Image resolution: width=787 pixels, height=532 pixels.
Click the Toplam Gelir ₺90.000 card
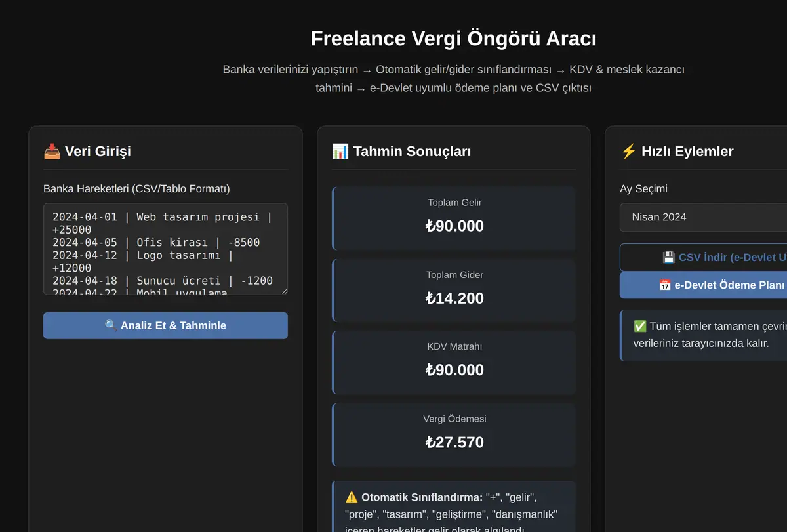click(x=454, y=218)
